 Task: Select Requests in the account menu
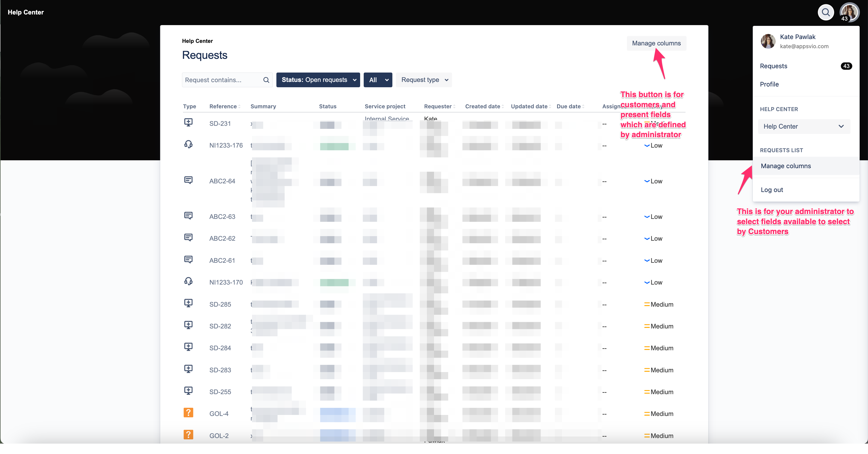(x=773, y=66)
